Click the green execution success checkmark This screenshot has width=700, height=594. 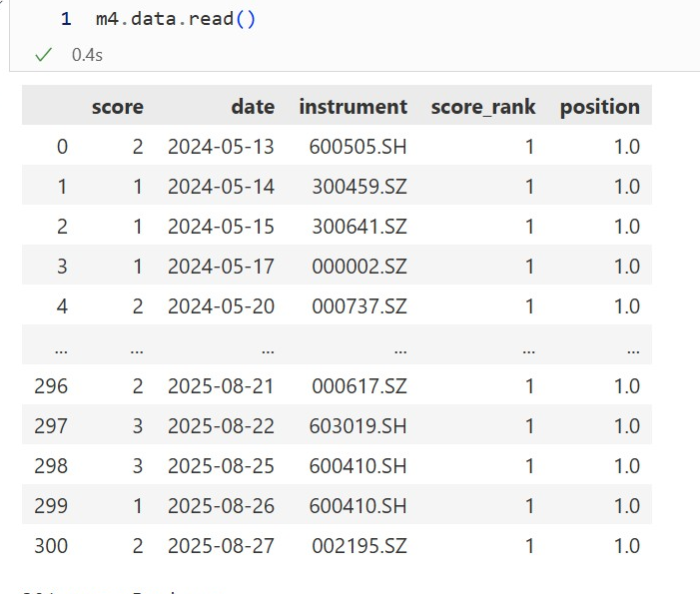click(43, 55)
